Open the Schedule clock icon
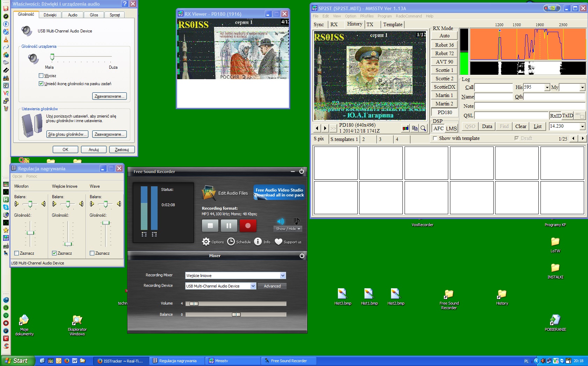Image resolution: width=588 pixels, height=366 pixels. pos(231,241)
